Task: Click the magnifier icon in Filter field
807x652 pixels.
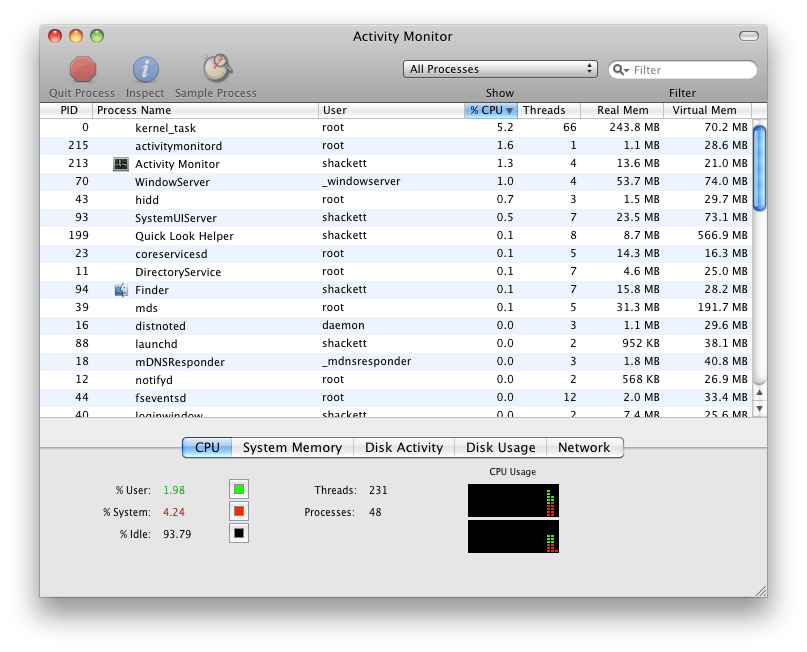Action: [x=620, y=70]
